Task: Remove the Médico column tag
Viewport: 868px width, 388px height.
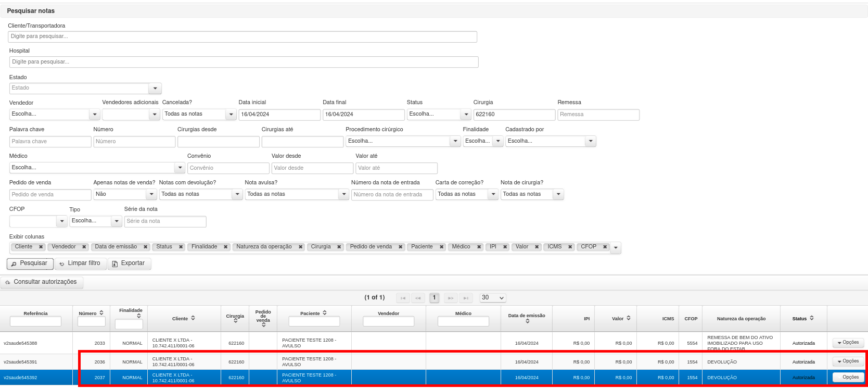Action: (x=479, y=247)
